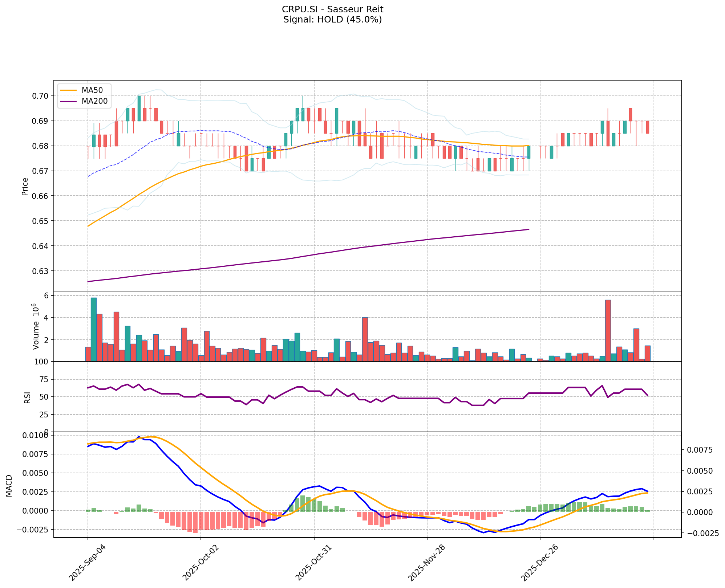Click the MACD y-axis label
Screen dimensions: 725x588
point(9,485)
